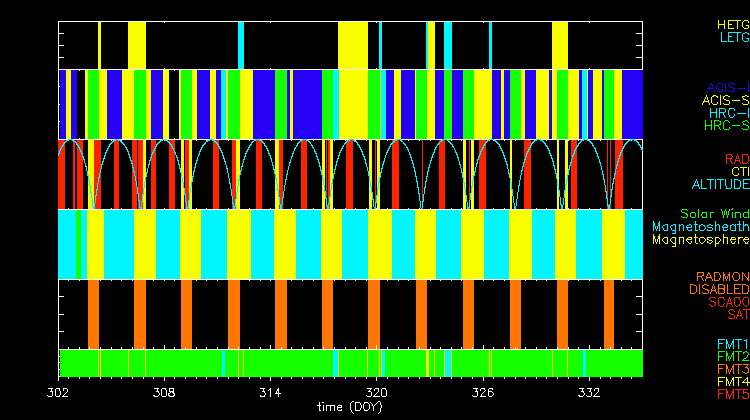Click the 332 tick on time axis
Screen dimensions: 750x420
[x=589, y=393]
